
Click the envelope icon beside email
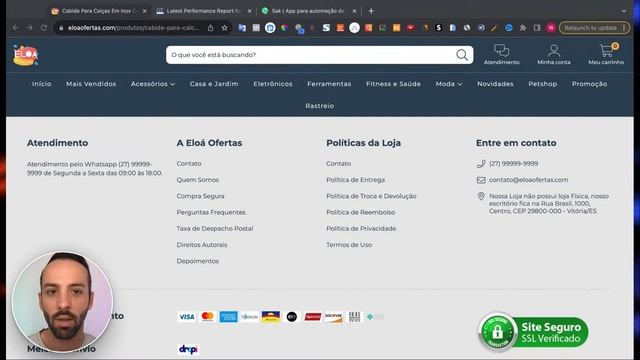tap(481, 180)
